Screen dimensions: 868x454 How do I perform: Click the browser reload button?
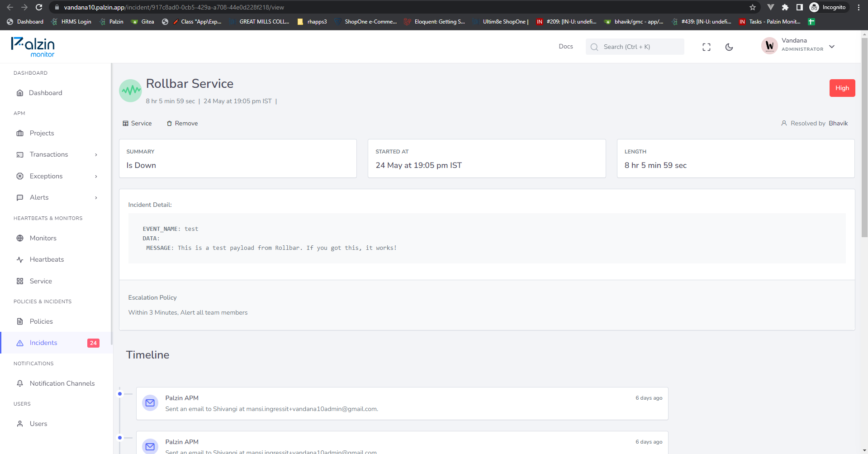click(x=39, y=7)
